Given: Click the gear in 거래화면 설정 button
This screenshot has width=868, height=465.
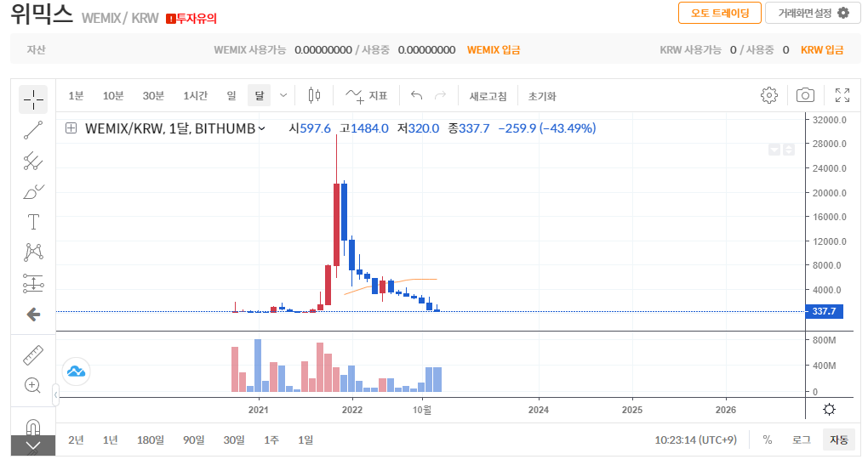Looking at the screenshot, I should pos(843,13).
